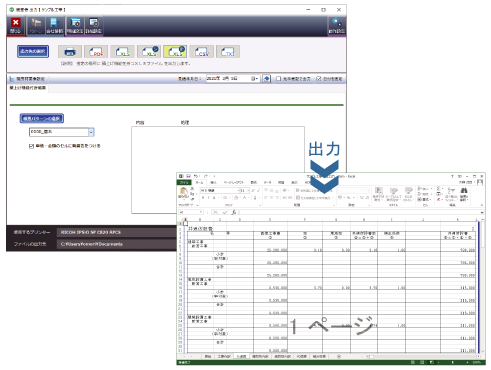Toggle the cell border checkbox under the pattern dropdown
This screenshot has width=491, height=370.
(x=31, y=146)
